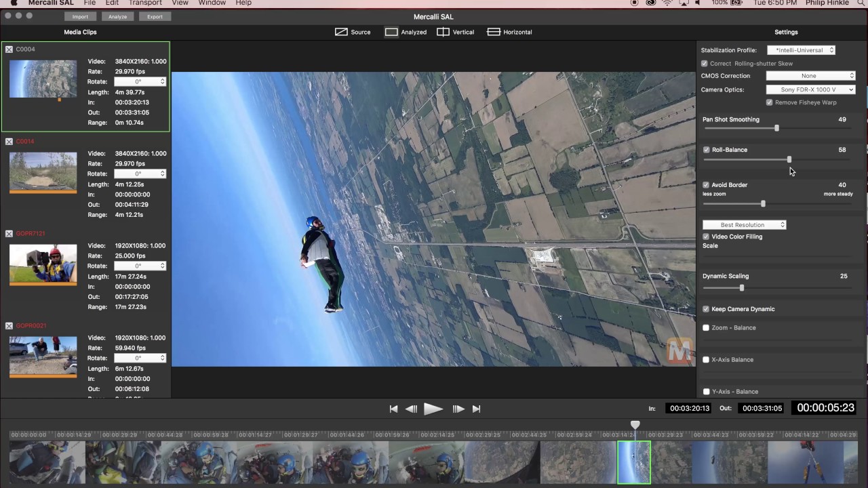Click the date and time in menu bar
Screen dimensions: 868x488
coord(776,3)
